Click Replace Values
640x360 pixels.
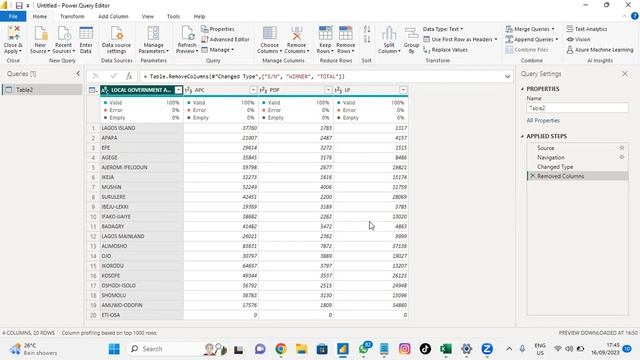click(445, 50)
